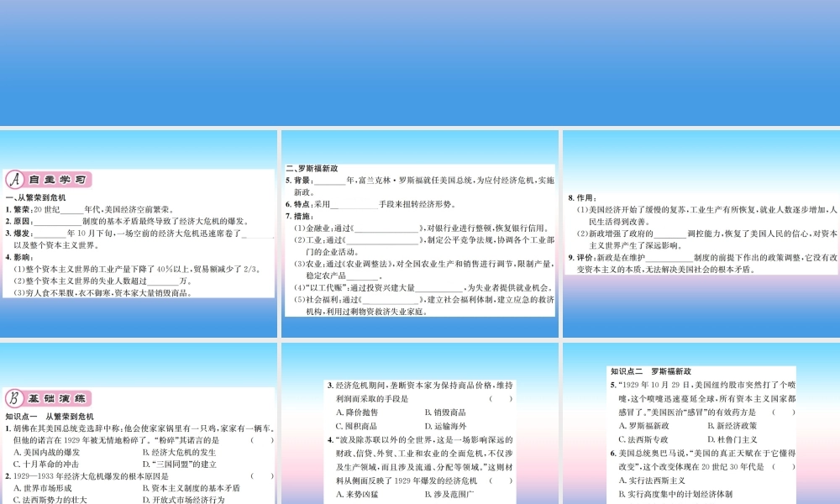Image resolution: width=840 pixels, height=504 pixels.
Task: Choose option B. 实行高度集中的计划经济体制
Action: 675,494
